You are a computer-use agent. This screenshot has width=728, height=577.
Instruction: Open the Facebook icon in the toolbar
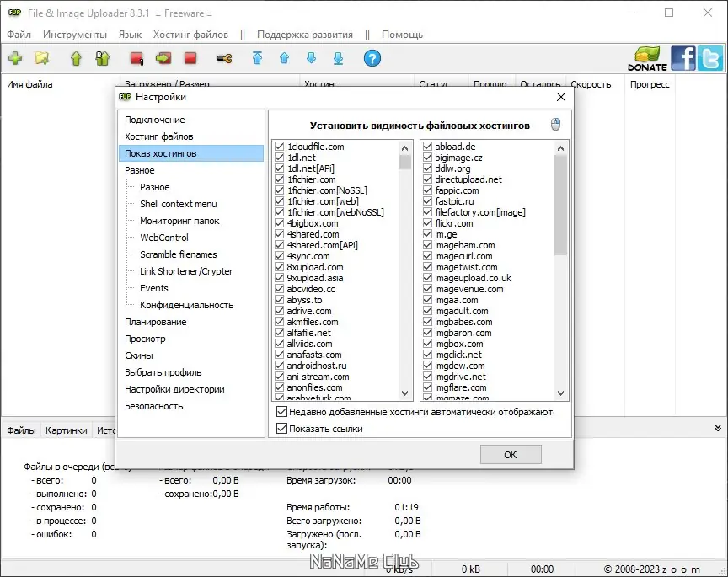[683, 58]
